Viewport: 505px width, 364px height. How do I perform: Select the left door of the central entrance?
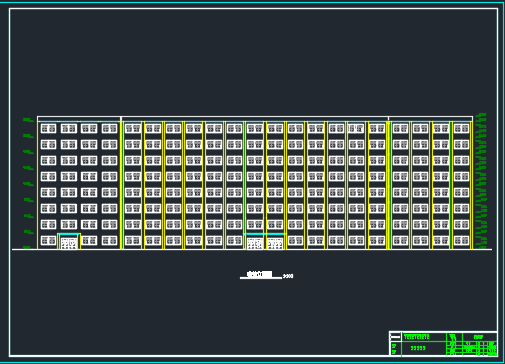(255, 243)
